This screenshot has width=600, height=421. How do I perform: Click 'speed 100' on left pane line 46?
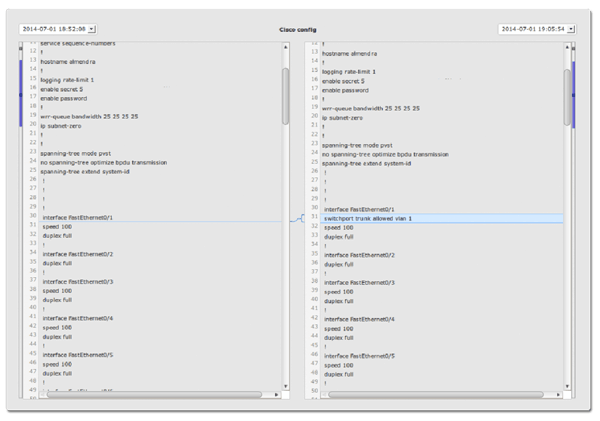click(57, 364)
